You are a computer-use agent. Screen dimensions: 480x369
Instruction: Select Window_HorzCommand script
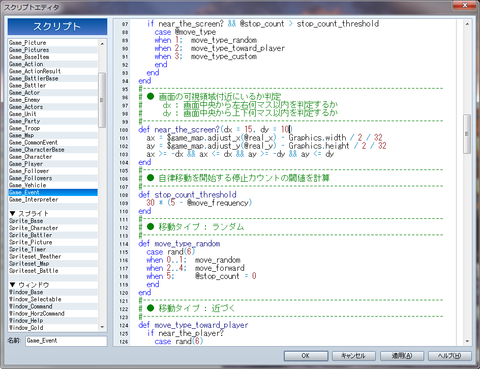(53, 314)
